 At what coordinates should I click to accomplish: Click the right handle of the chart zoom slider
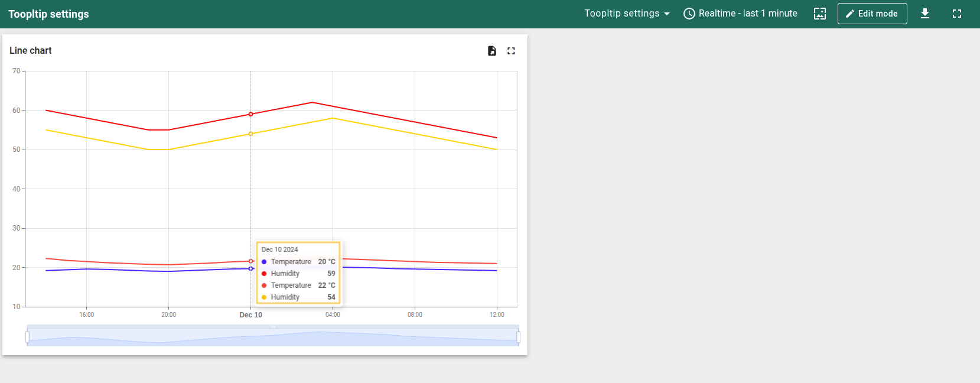pyautogui.click(x=518, y=337)
